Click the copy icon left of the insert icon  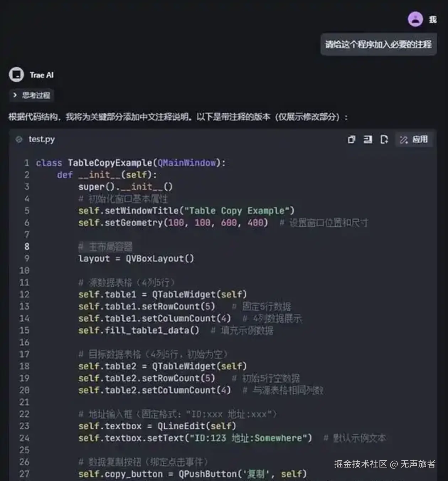point(351,140)
